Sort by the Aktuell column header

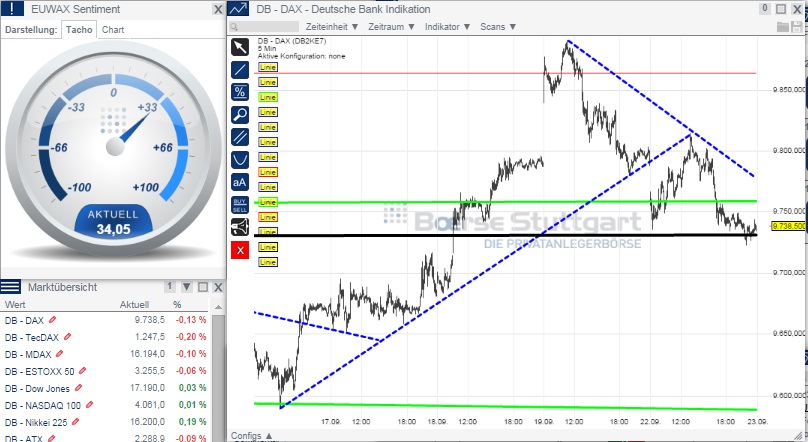tap(134, 304)
